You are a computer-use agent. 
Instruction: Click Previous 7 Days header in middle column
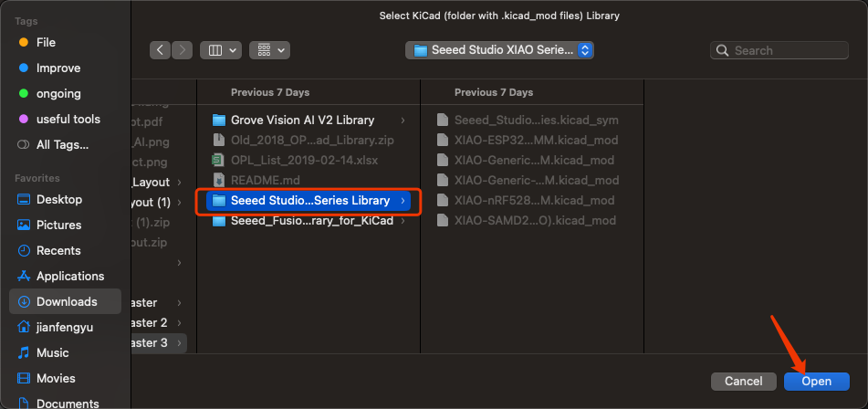270,92
